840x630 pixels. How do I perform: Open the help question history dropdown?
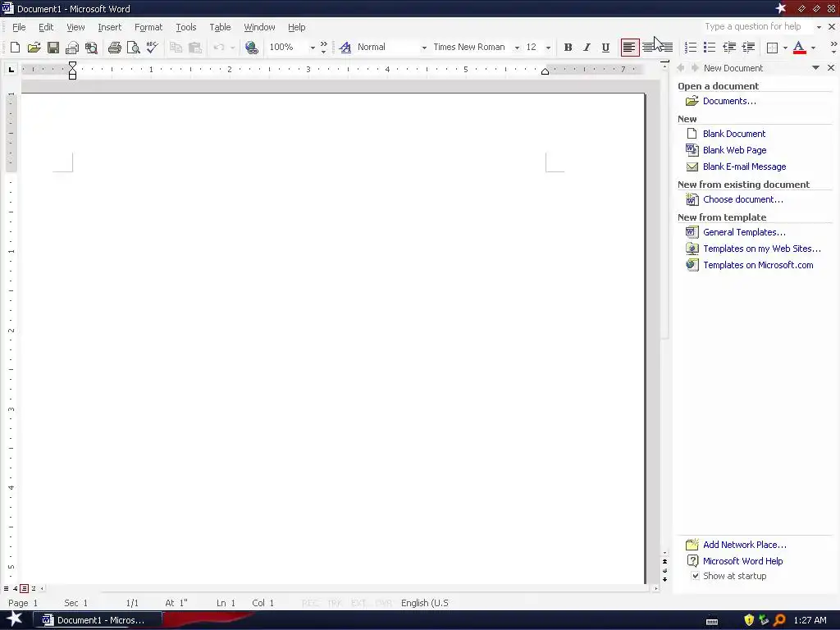click(819, 27)
